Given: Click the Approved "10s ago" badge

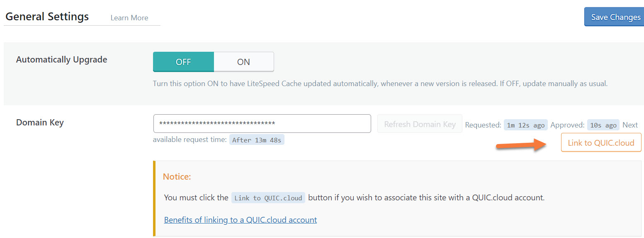Looking at the screenshot, I should pyautogui.click(x=603, y=125).
